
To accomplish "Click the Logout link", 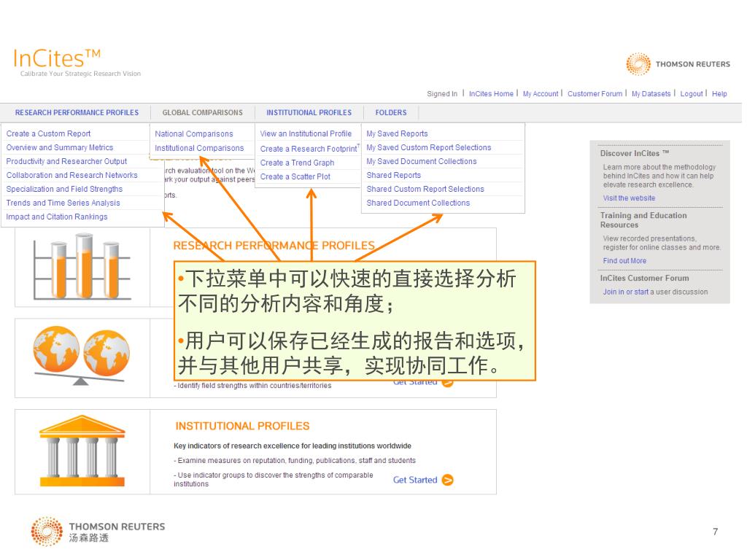I will point(692,94).
